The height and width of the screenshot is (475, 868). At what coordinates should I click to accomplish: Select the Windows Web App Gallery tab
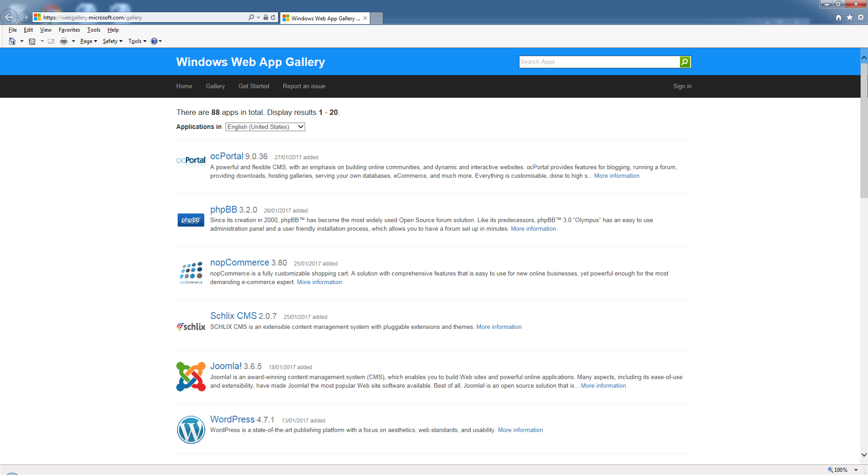(x=325, y=18)
